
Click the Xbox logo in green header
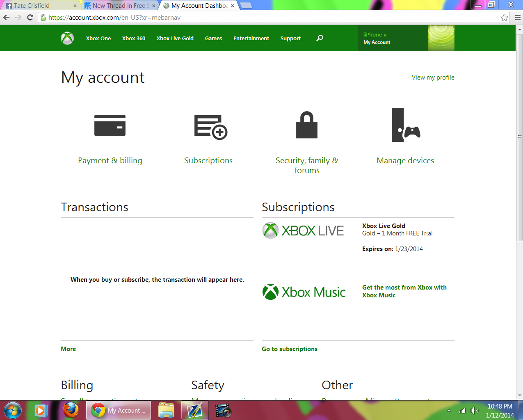[x=67, y=38]
